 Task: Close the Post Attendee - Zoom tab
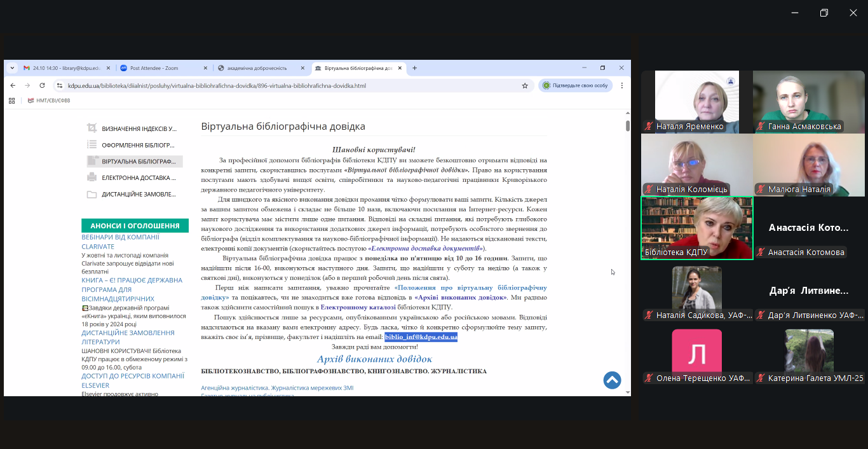coord(205,68)
